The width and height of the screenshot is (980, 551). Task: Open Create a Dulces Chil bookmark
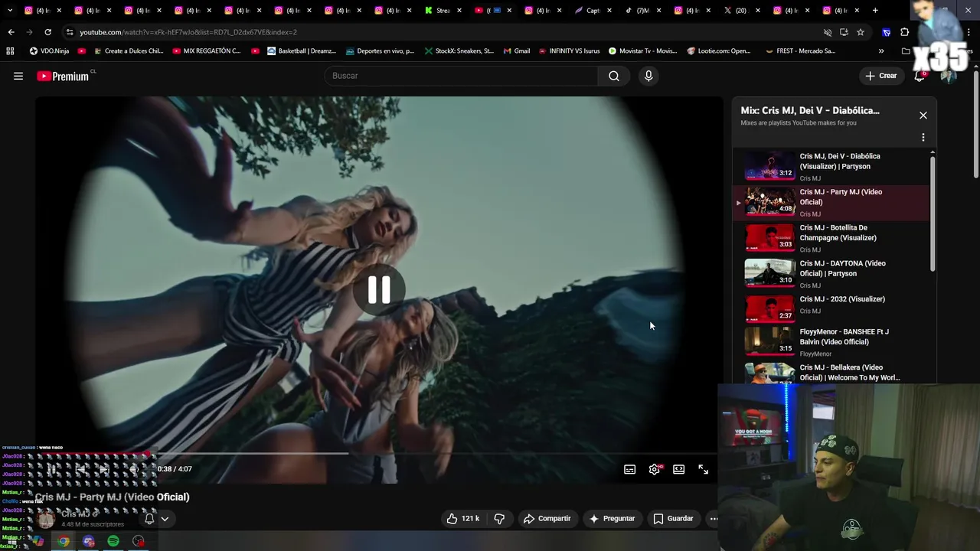(129, 51)
